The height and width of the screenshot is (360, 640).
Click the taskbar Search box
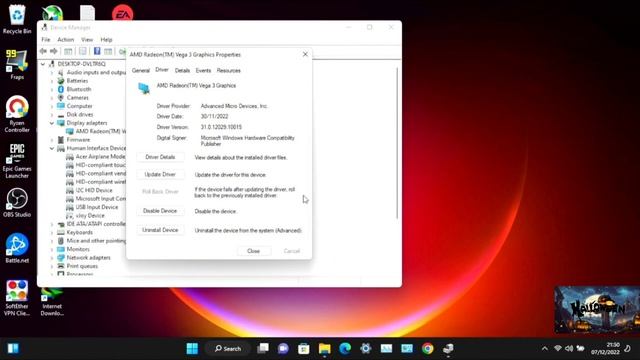coord(228,348)
